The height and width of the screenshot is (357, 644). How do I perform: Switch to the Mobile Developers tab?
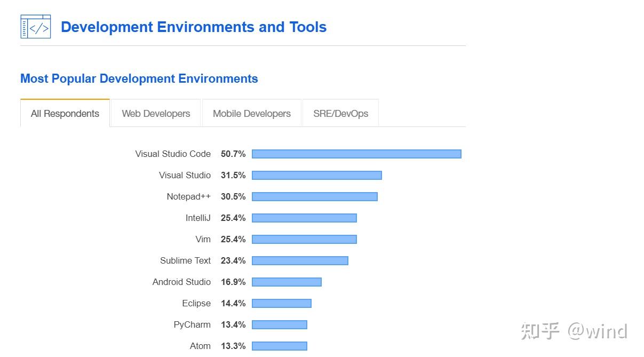(251, 113)
